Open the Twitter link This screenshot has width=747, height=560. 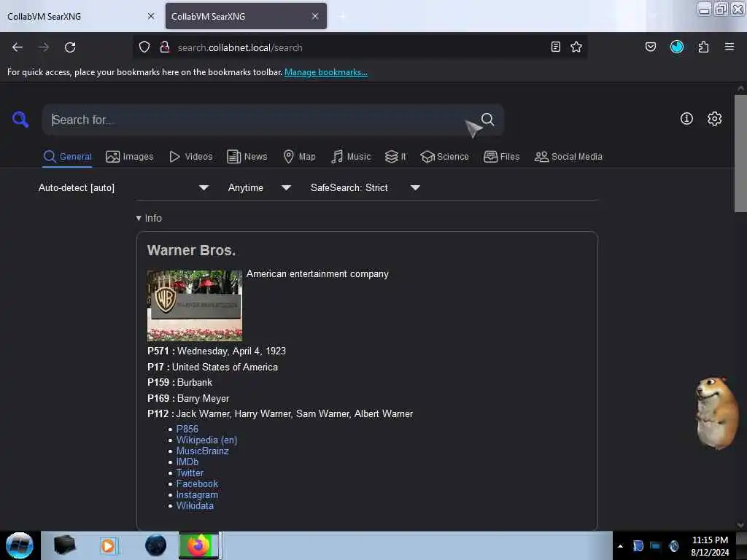pos(190,472)
